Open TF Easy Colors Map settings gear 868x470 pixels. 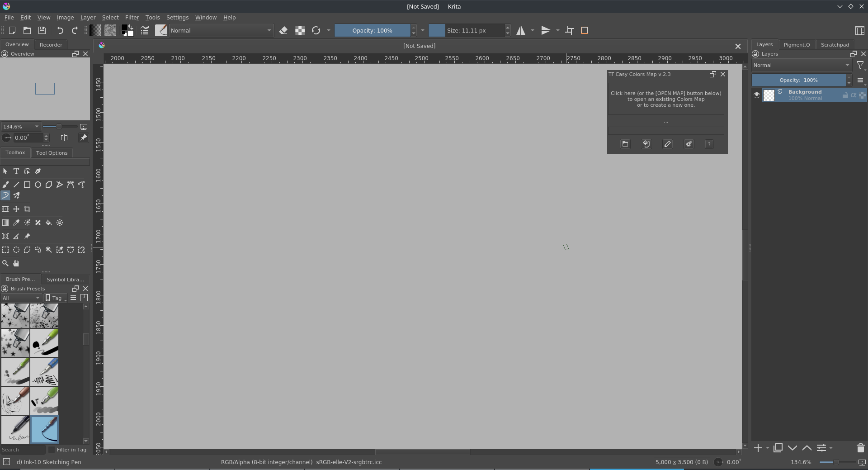(689, 144)
